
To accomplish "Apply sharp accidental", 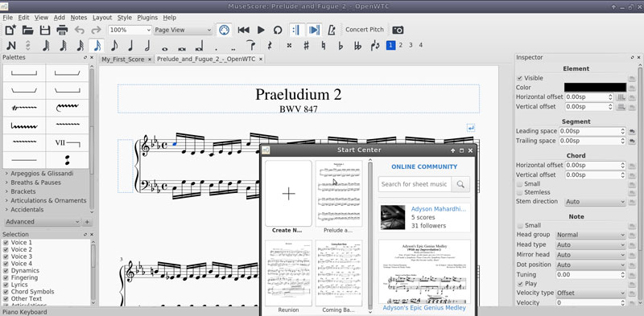I will pyautogui.click(x=306, y=46).
